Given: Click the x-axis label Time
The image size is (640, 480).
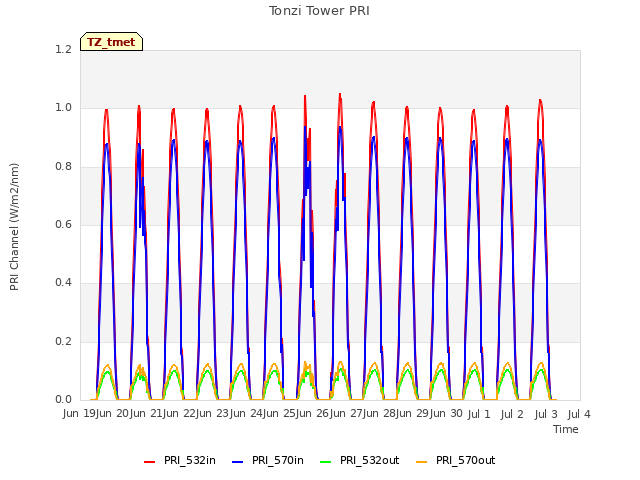Looking at the screenshot, I should (x=566, y=429).
